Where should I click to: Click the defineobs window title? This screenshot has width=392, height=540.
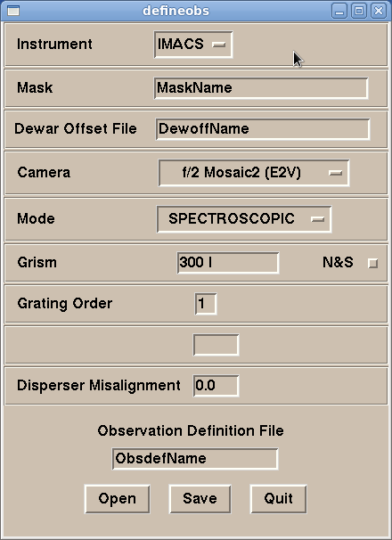176,11
